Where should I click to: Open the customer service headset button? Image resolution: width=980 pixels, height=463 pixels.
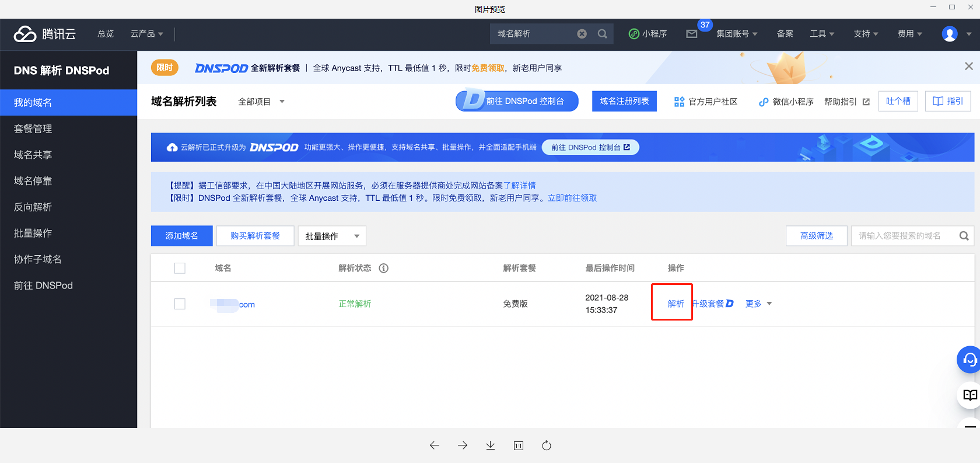[970, 360]
